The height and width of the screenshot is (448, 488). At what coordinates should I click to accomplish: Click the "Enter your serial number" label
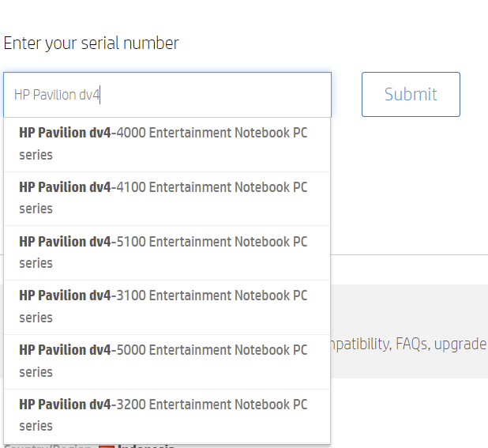tap(92, 43)
